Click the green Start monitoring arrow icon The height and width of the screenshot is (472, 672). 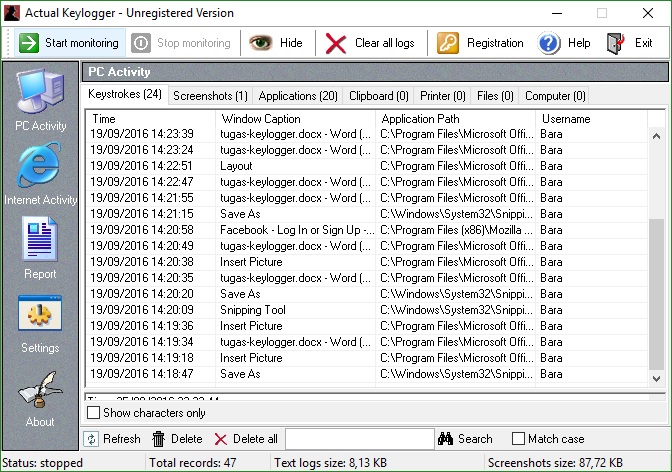[x=29, y=43]
